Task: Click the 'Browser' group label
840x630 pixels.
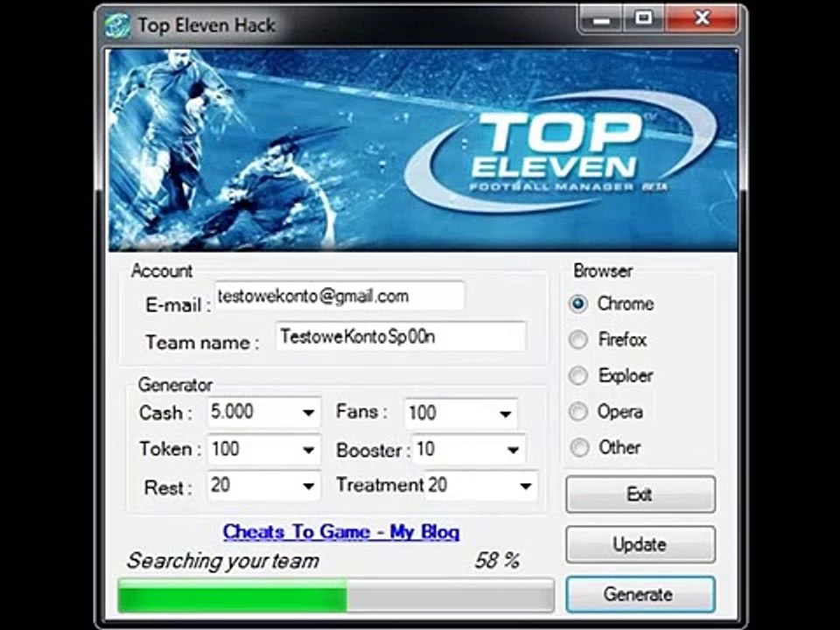Action: [603, 271]
